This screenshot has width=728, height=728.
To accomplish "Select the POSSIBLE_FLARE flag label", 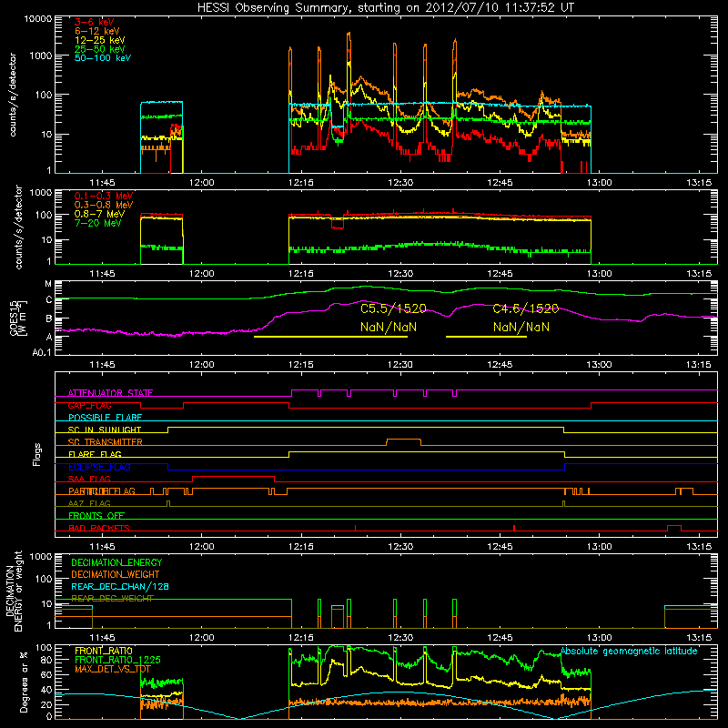I will point(105,418).
